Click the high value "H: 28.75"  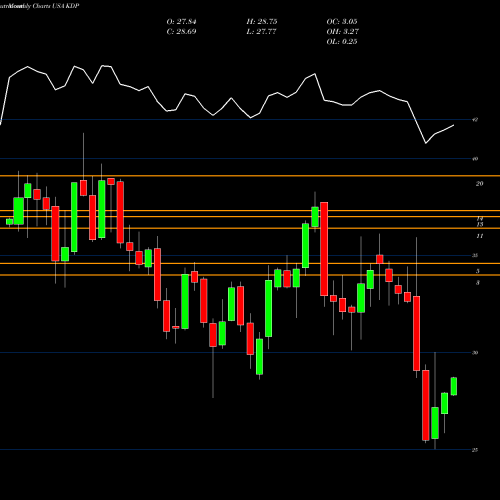coord(262,22)
